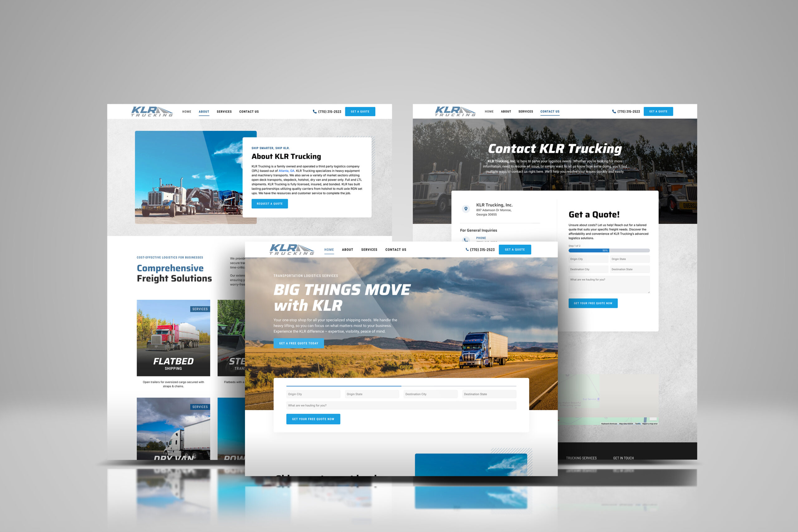Toggle the CONTACT US active nav tab

pyautogui.click(x=549, y=112)
